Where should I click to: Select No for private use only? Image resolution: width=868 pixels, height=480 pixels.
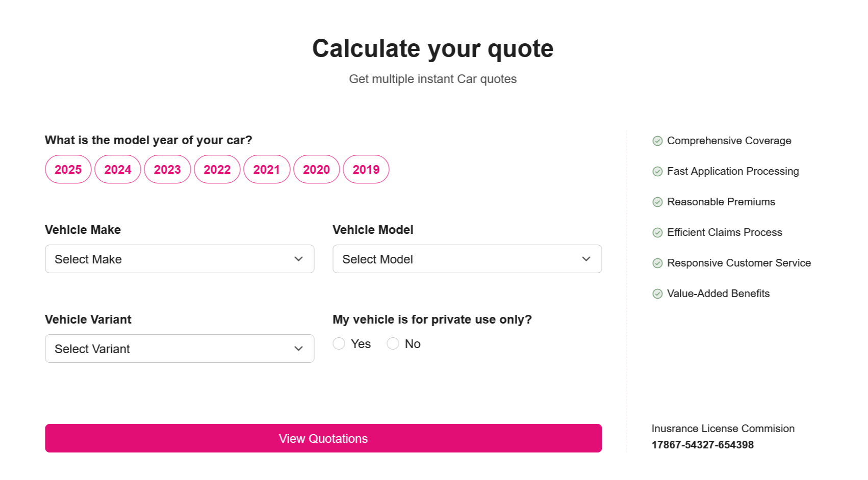393,344
